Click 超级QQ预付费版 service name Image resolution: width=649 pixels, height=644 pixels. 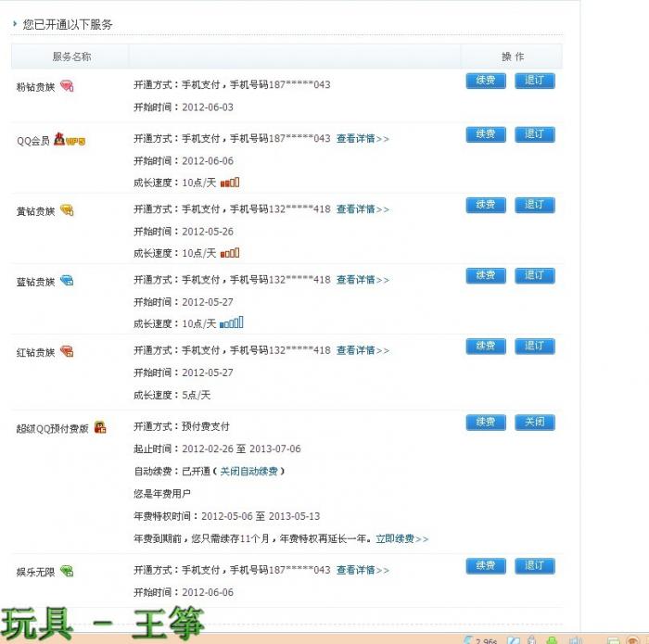(53, 428)
